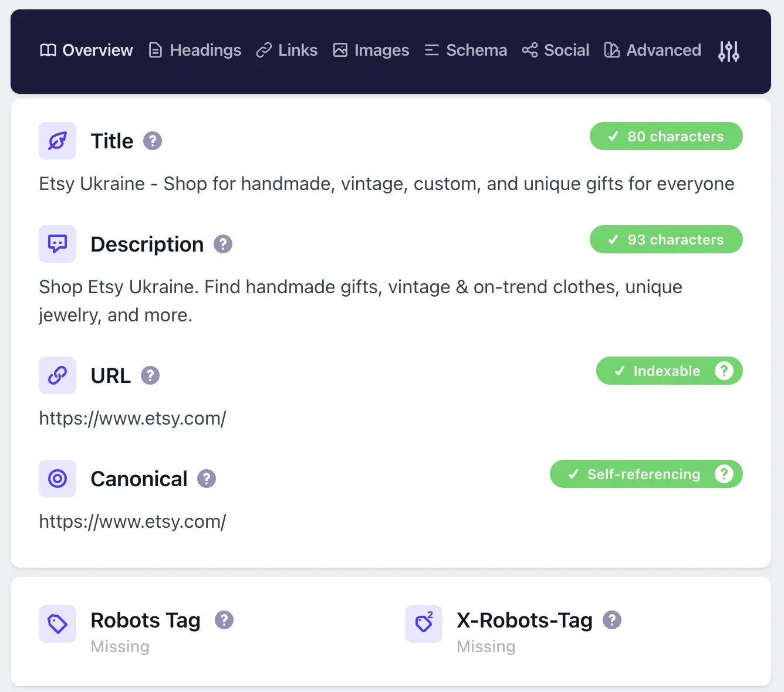Open the Images tab

371,50
